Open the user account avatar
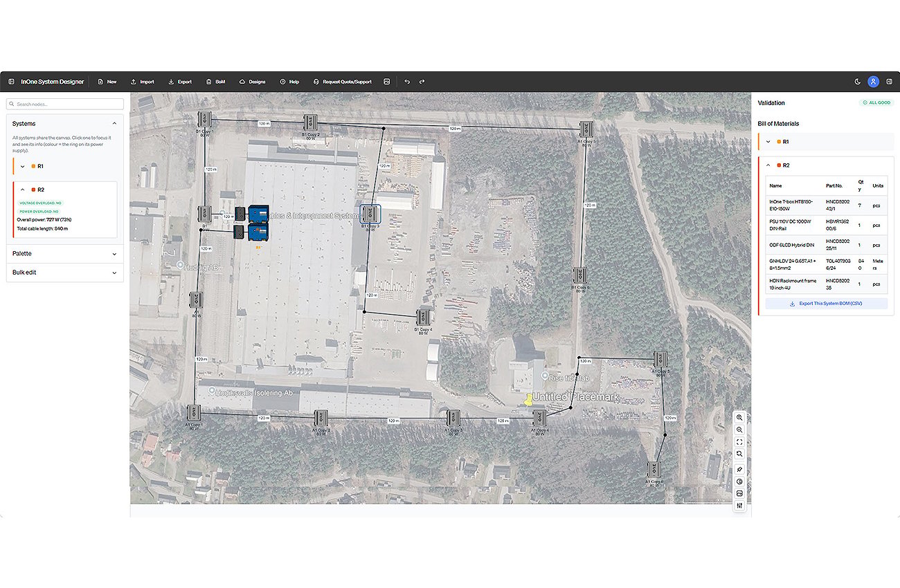This screenshot has height=588, width=900. [874, 82]
